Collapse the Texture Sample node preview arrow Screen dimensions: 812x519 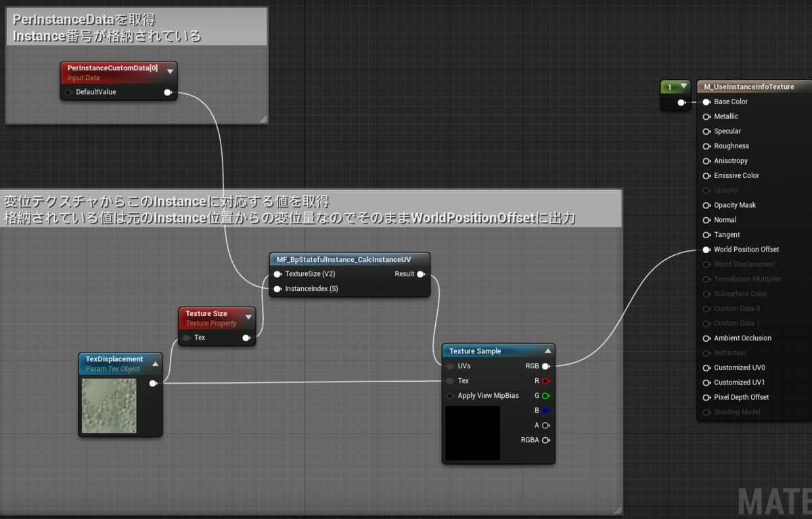coord(547,351)
